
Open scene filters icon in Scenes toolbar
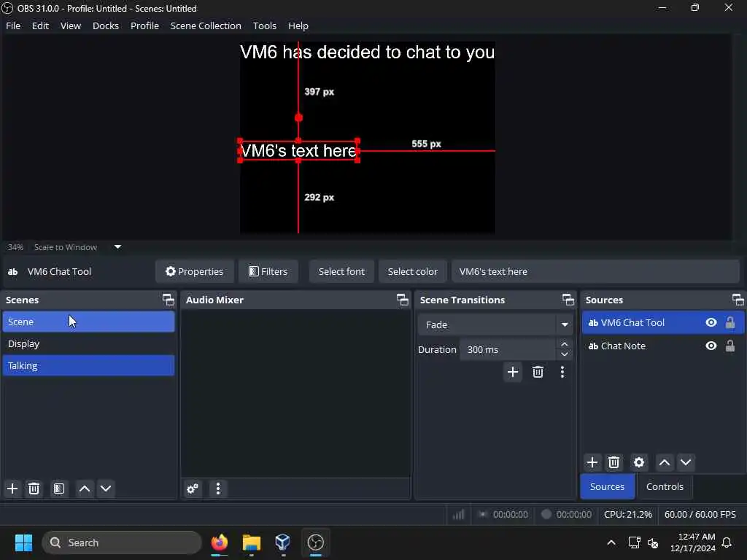(x=59, y=489)
